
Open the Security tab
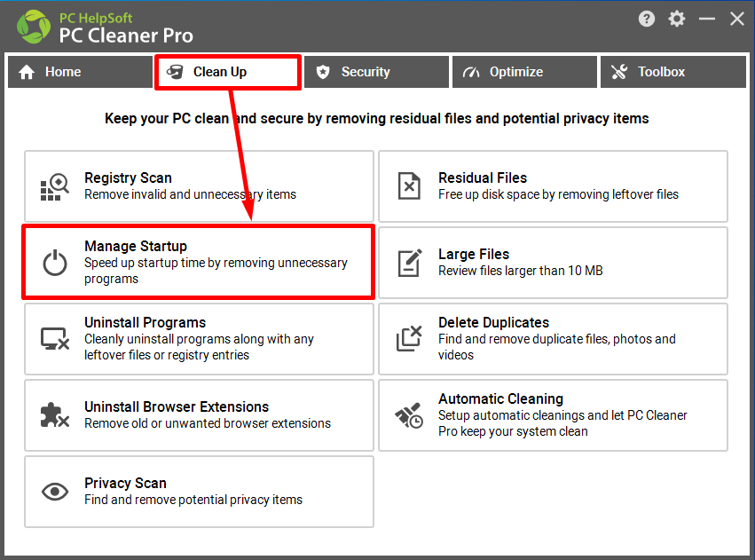tap(376, 72)
